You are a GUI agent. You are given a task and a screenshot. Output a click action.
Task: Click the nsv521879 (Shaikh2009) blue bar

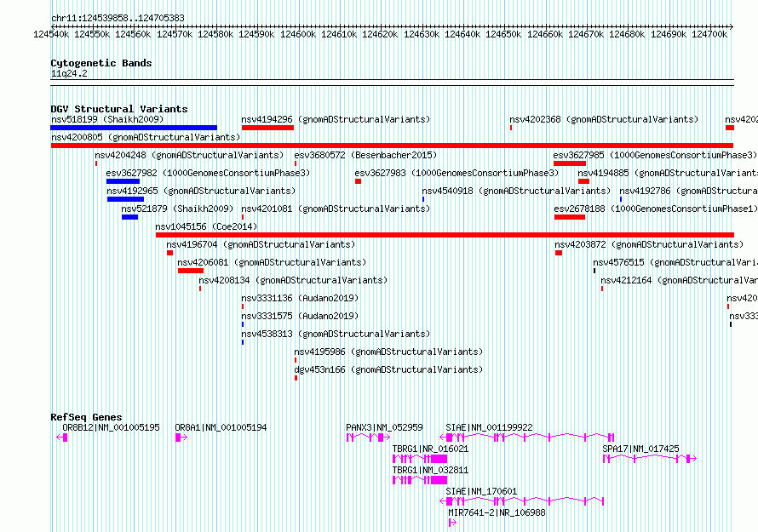point(130,217)
